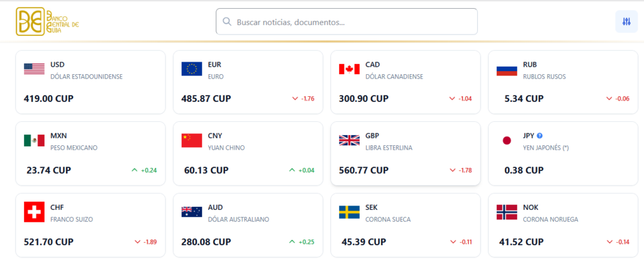Click the United Kingdom flag icon
This screenshot has height=259, width=644.
coord(349,140)
